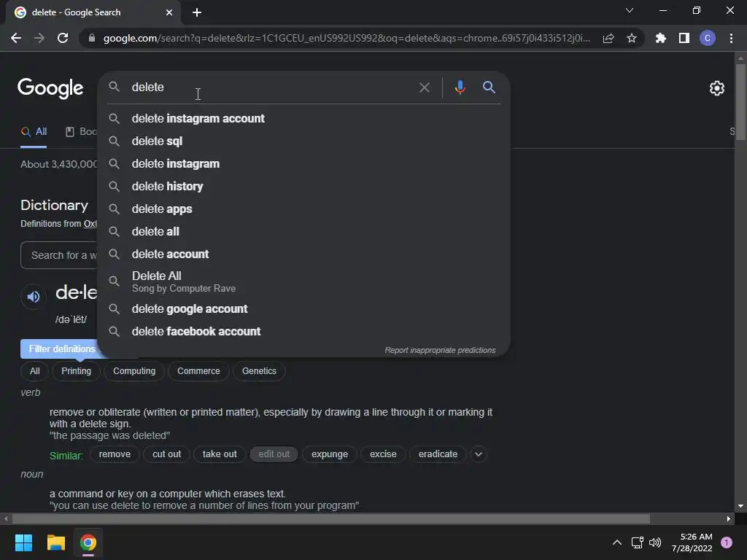Open the Chrome extensions puzzle icon

pyautogui.click(x=661, y=38)
